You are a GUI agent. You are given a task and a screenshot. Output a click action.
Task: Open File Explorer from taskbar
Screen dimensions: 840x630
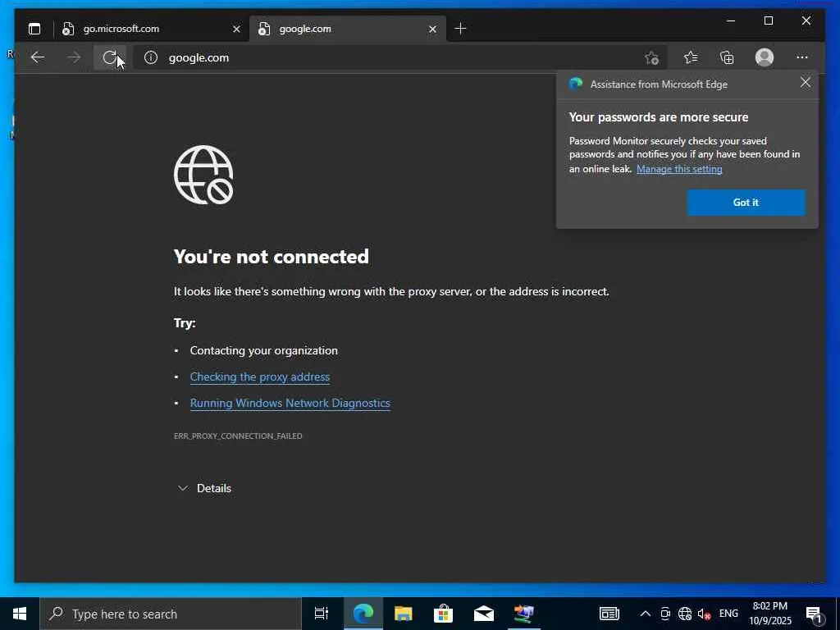click(x=404, y=614)
